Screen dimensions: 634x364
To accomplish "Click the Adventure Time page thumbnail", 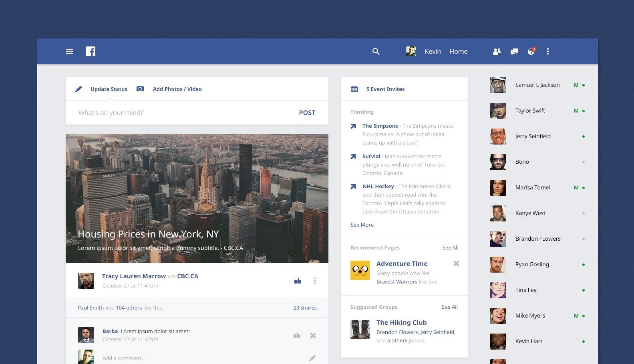I will point(360,270).
